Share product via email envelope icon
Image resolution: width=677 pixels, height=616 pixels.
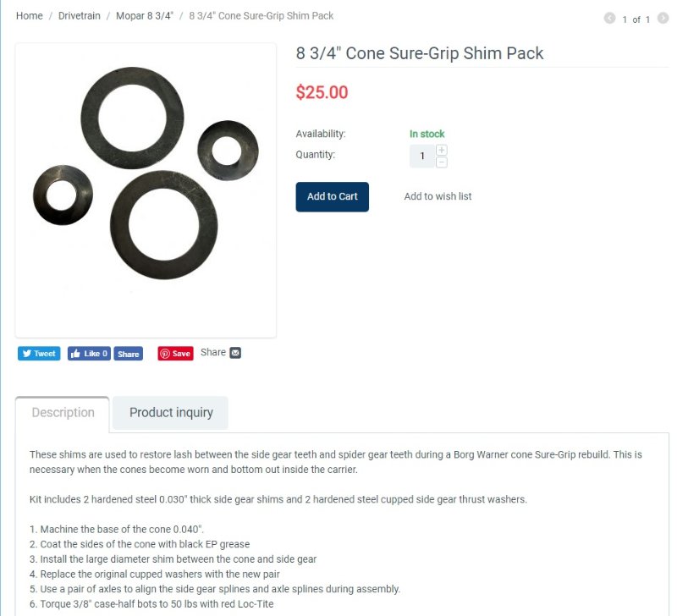click(x=235, y=353)
